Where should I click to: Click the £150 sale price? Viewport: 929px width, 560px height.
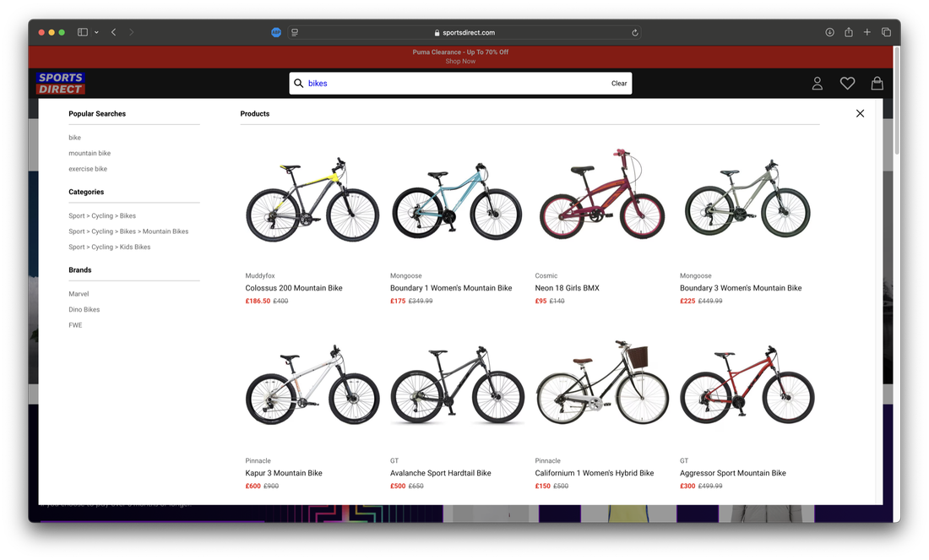point(543,486)
